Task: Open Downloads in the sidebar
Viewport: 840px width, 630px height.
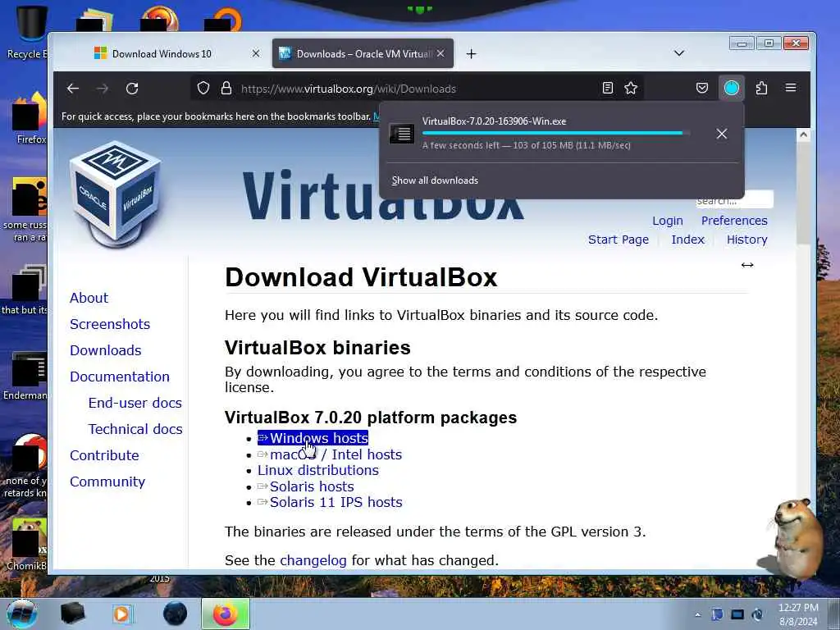Action: pyautogui.click(x=106, y=350)
